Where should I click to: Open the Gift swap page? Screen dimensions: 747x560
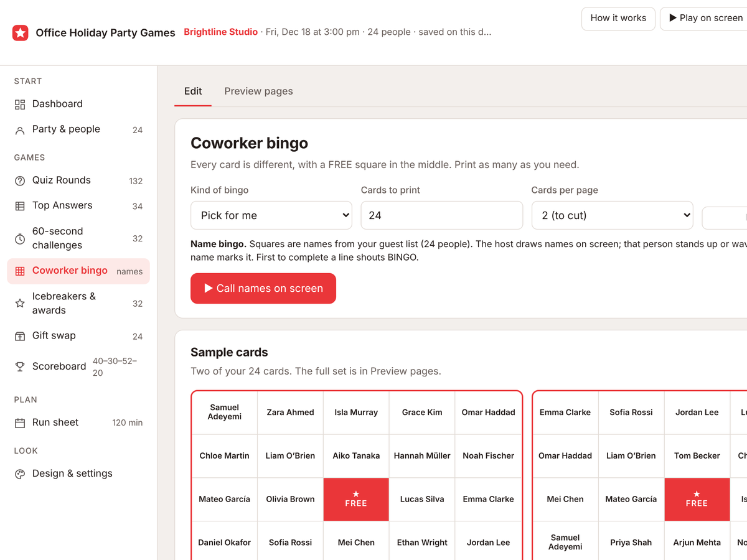pos(78,336)
